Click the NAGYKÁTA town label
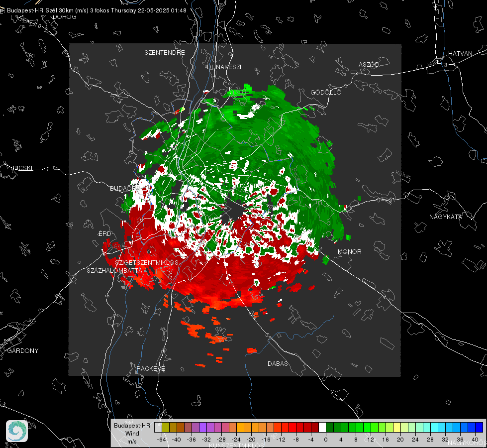 (x=446, y=217)
